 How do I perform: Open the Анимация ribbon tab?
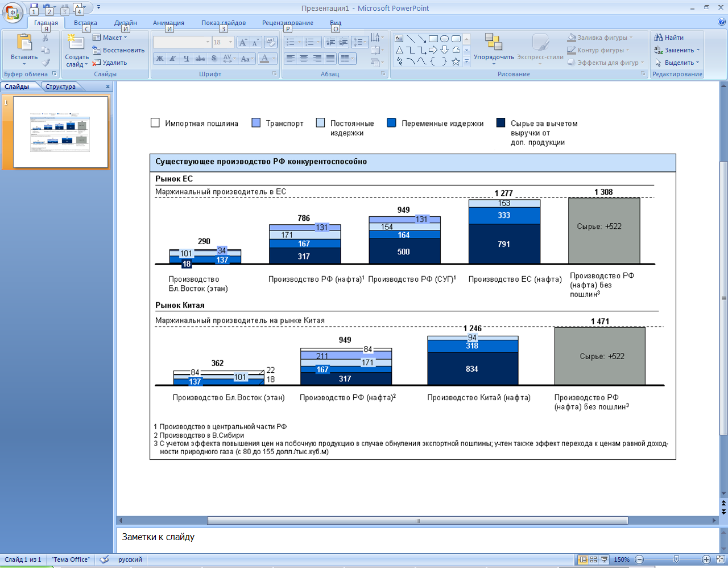pyautogui.click(x=168, y=23)
